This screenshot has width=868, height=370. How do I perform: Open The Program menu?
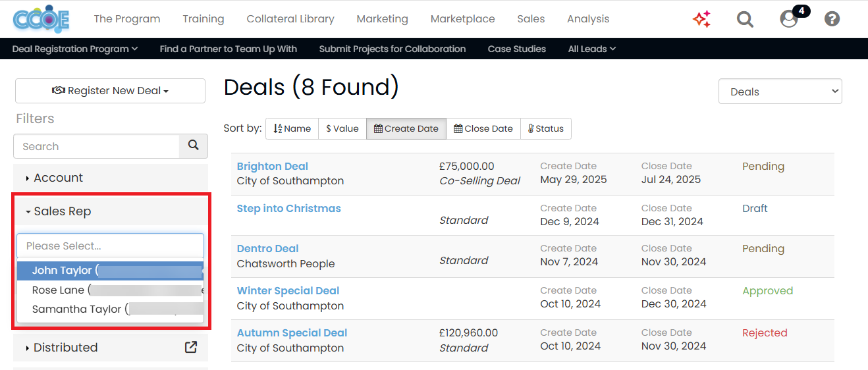click(x=127, y=19)
